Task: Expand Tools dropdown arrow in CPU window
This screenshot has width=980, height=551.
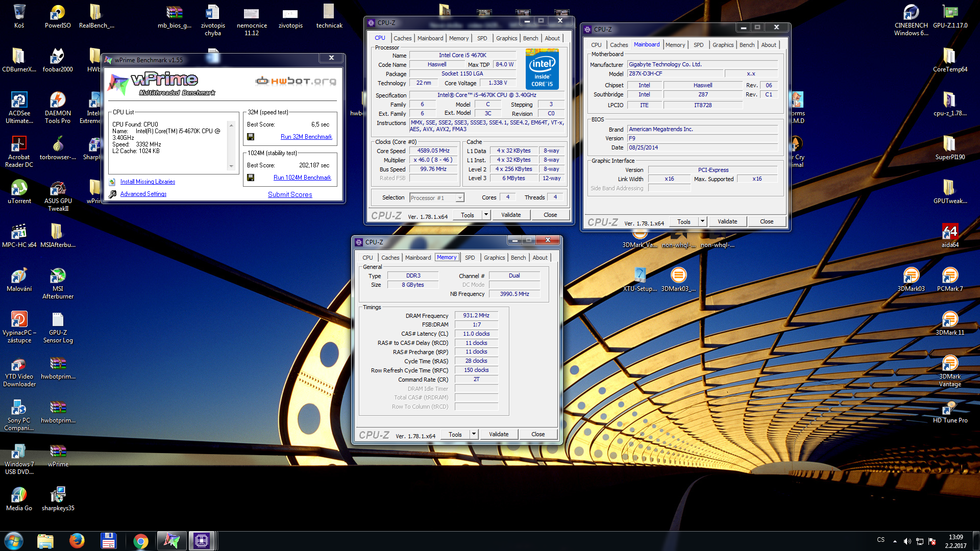Action: [486, 215]
